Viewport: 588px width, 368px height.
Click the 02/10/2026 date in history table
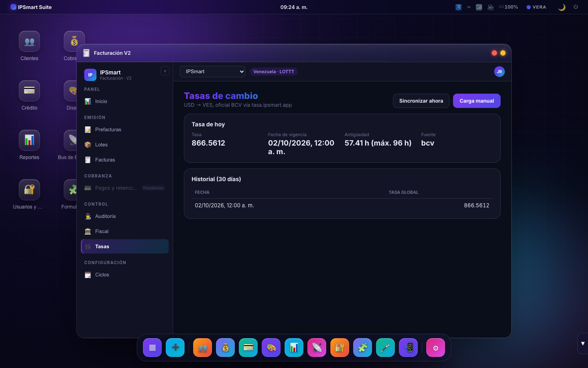pos(224,205)
